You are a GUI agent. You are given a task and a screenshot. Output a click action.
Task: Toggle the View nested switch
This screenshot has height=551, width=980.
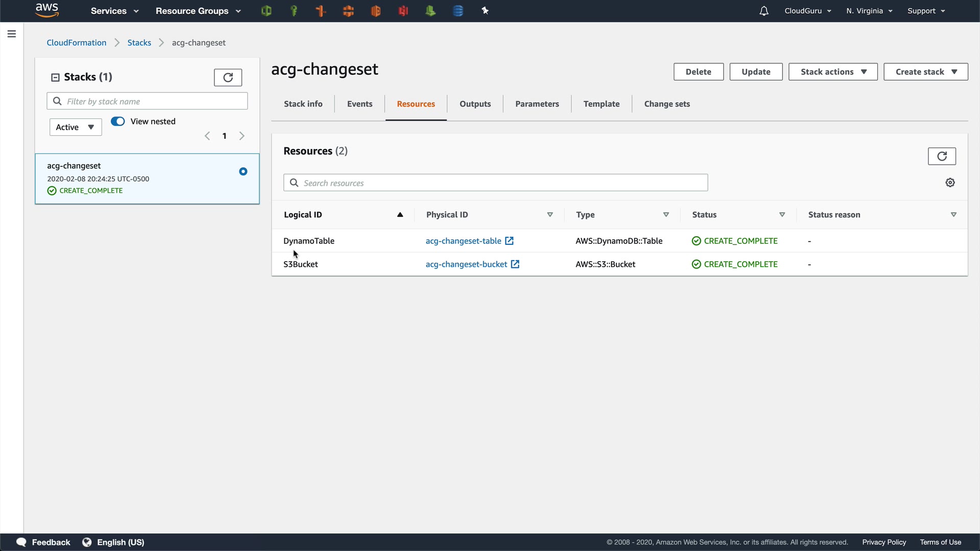coord(118,121)
